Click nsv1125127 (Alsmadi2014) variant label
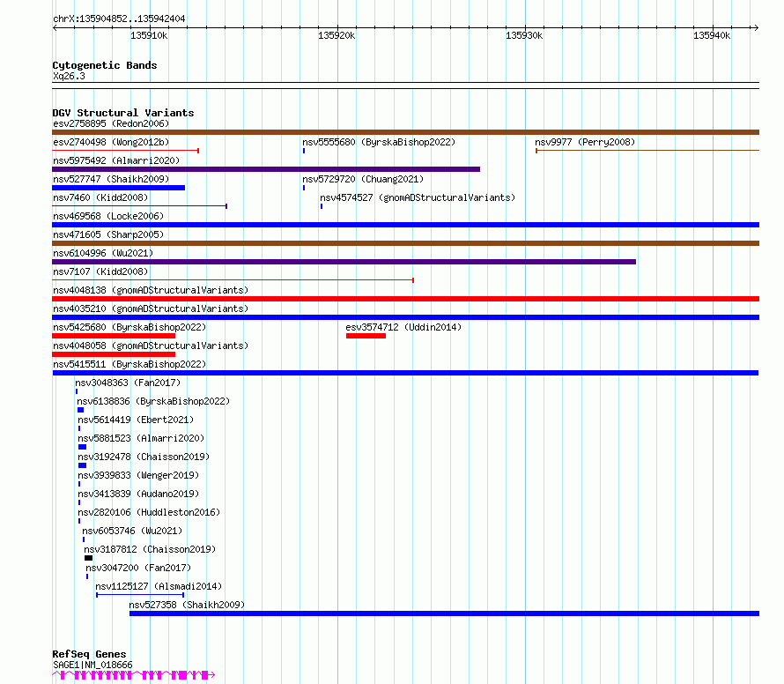This screenshot has height=684, width=784. click(x=159, y=586)
